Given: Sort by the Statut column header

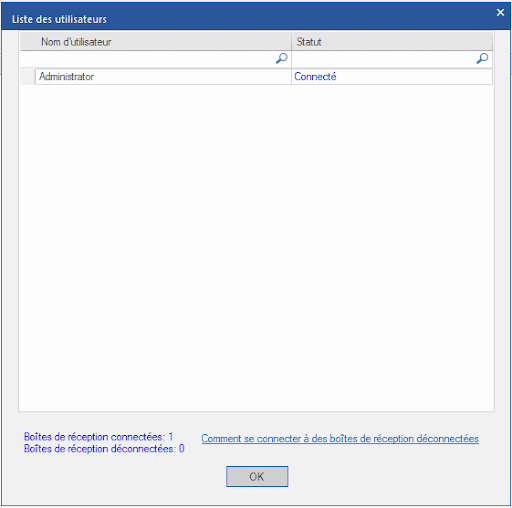Looking at the screenshot, I should [392, 42].
